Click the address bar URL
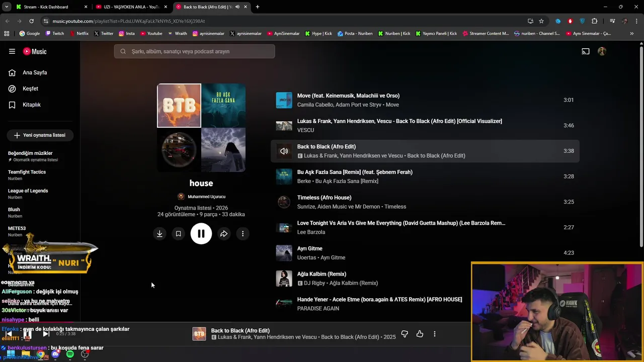The width and height of the screenshot is (644, 362). click(128, 21)
